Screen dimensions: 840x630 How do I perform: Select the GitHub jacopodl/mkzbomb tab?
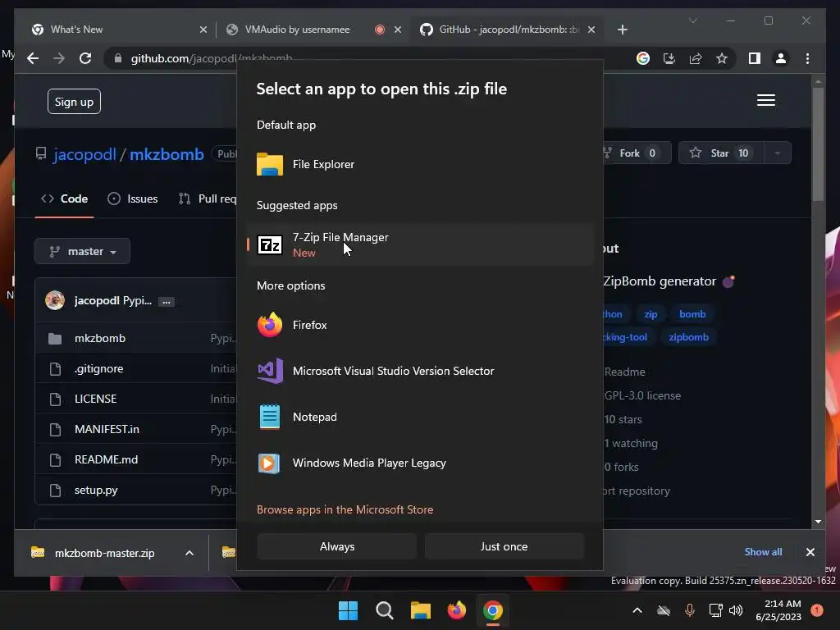[508, 30]
